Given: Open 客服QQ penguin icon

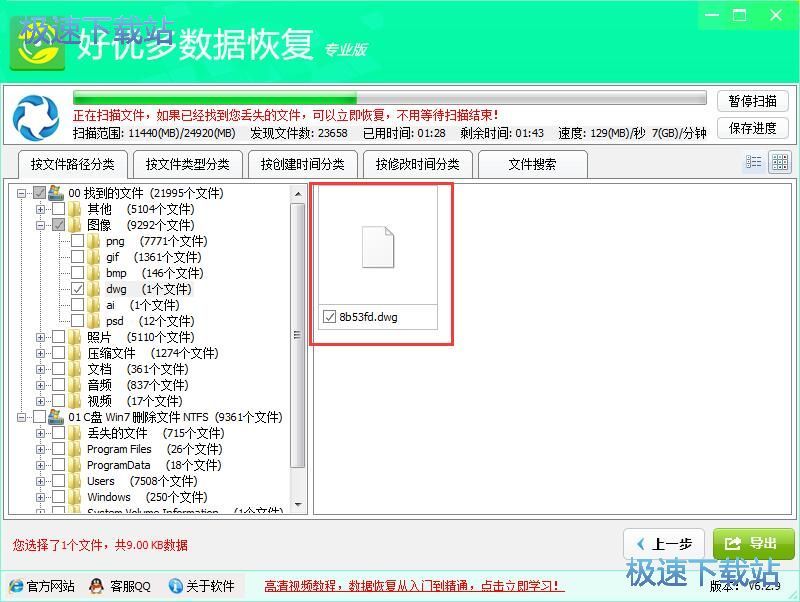Looking at the screenshot, I should click(x=96, y=586).
